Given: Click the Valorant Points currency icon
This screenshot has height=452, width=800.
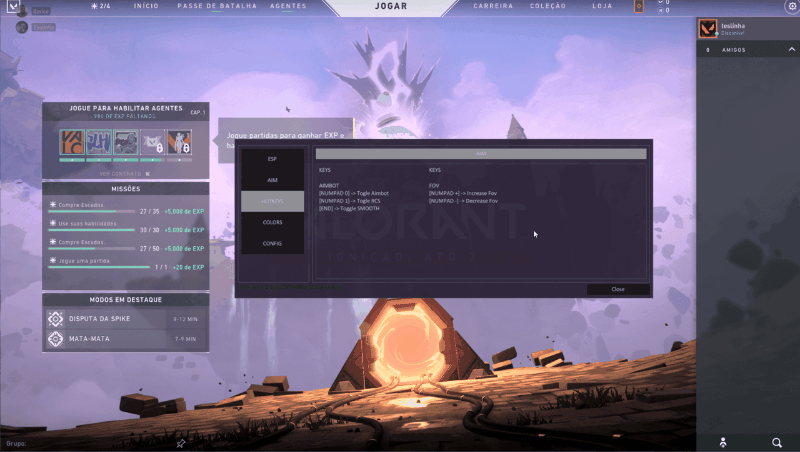Looking at the screenshot, I should 660,3.
